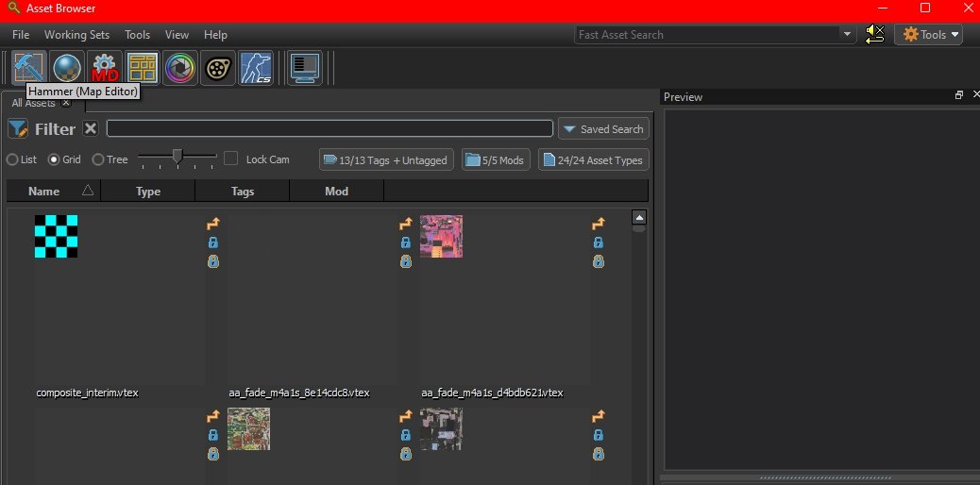Open the Material Editor sphere icon
The image size is (980, 485).
(x=67, y=68)
